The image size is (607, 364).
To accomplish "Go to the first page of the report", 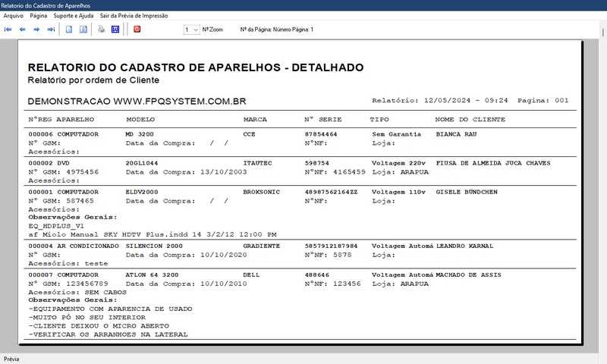I will (8, 30).
